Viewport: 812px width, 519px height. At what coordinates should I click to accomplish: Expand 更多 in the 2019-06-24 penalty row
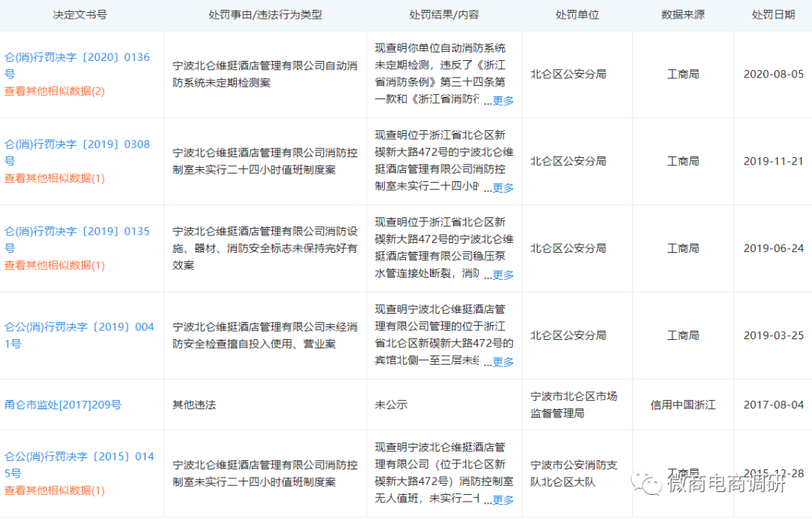coord(503,275)
